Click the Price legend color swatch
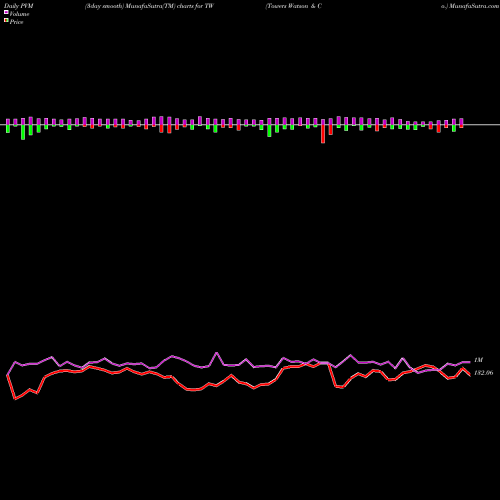Screen dimensions: 500x500 pyautogui.click(x=6, y=21)
